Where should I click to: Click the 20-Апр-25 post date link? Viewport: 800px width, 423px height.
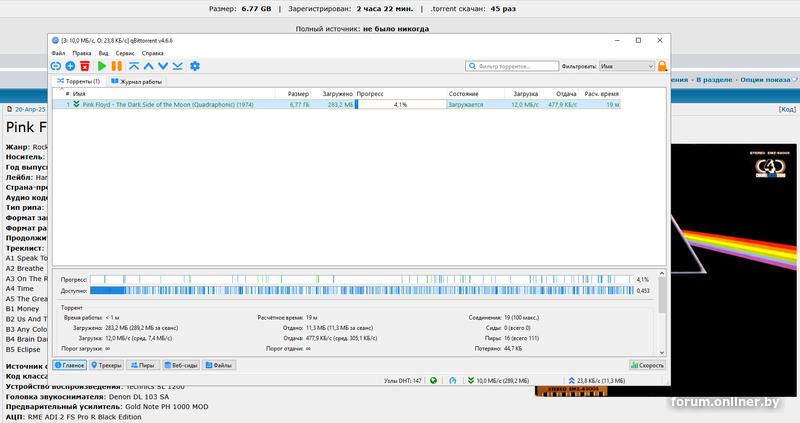(30, 109)
